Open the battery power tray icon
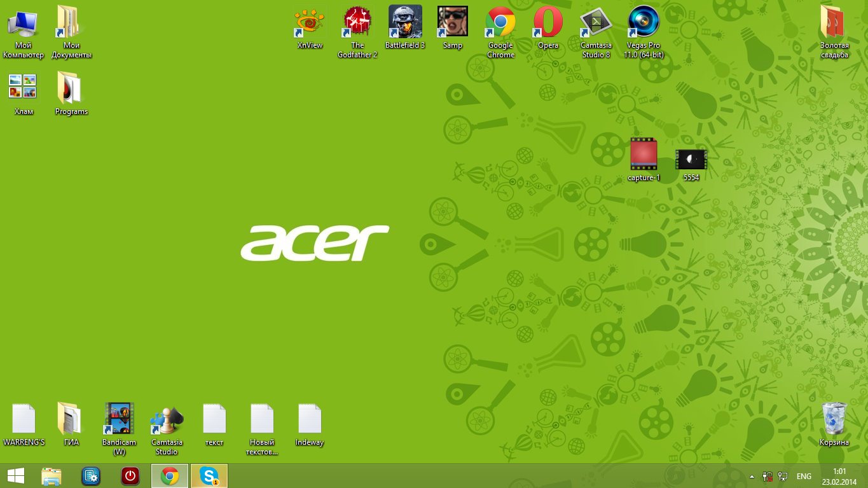Screen dimensions: 868x488 coord(768,477)
